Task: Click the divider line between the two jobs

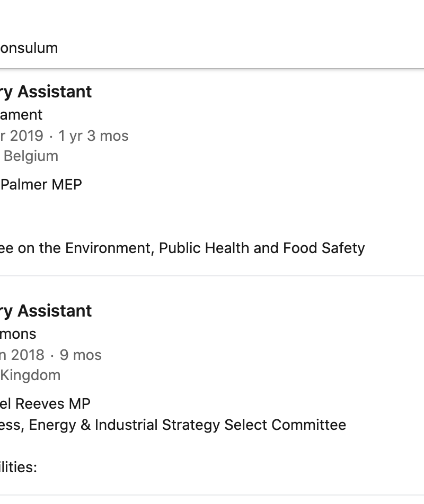Action: 212,276
